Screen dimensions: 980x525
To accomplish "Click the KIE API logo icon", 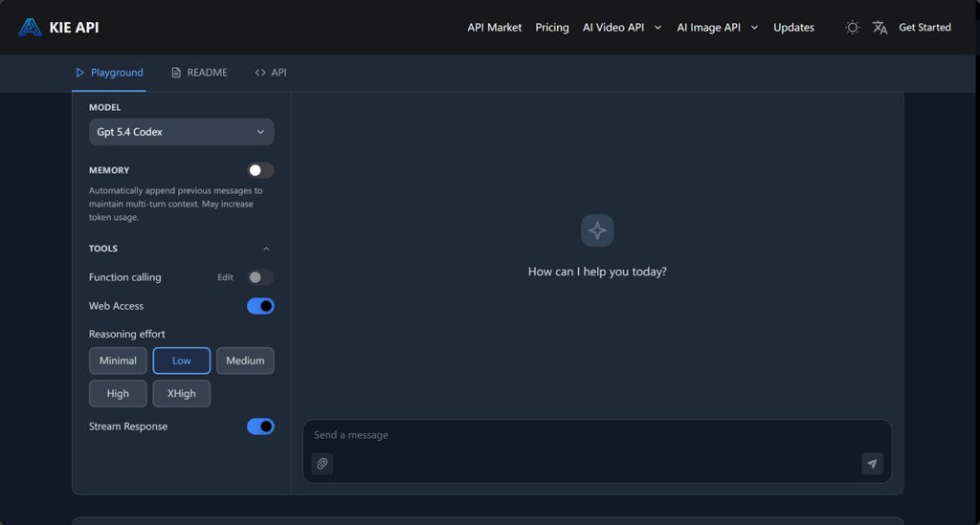I will [x=30, y=27].
